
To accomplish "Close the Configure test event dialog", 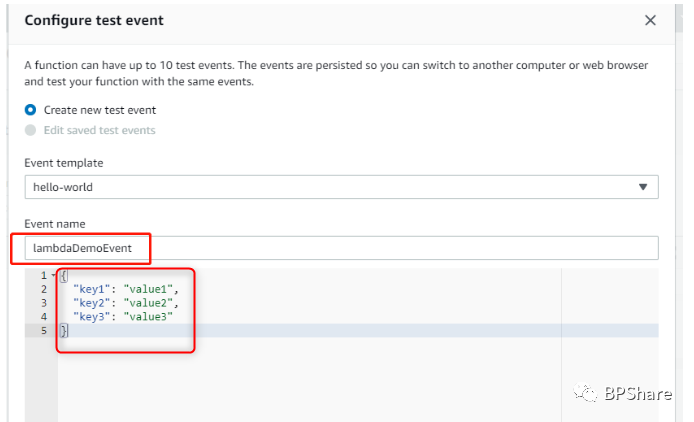I will tap(650, 20).
